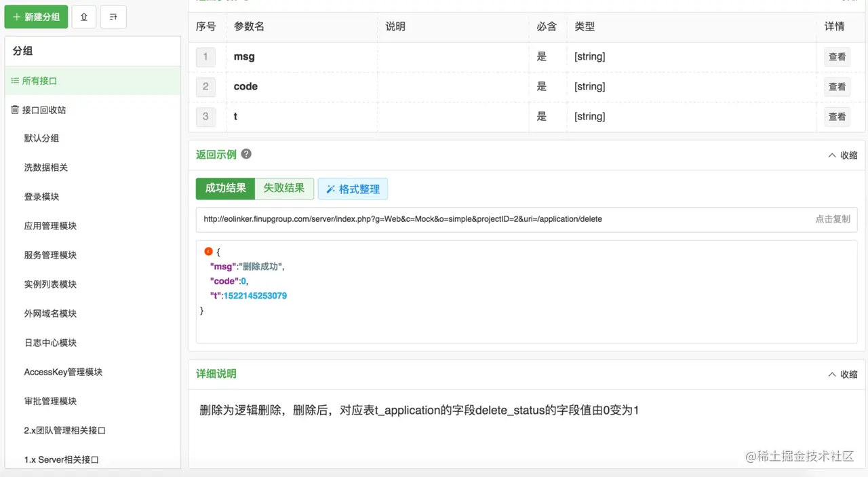Click the 分组 sidebar heading

coord(22,51)
